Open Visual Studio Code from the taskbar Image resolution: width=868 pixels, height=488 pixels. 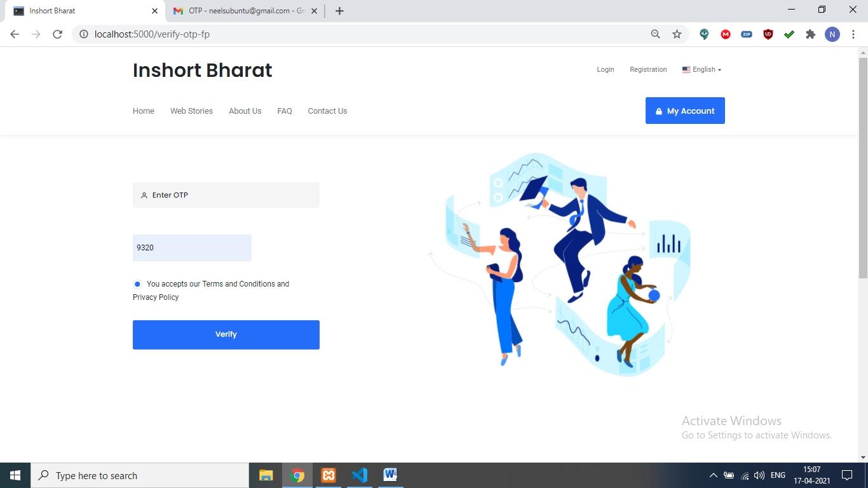pos(360,475)
